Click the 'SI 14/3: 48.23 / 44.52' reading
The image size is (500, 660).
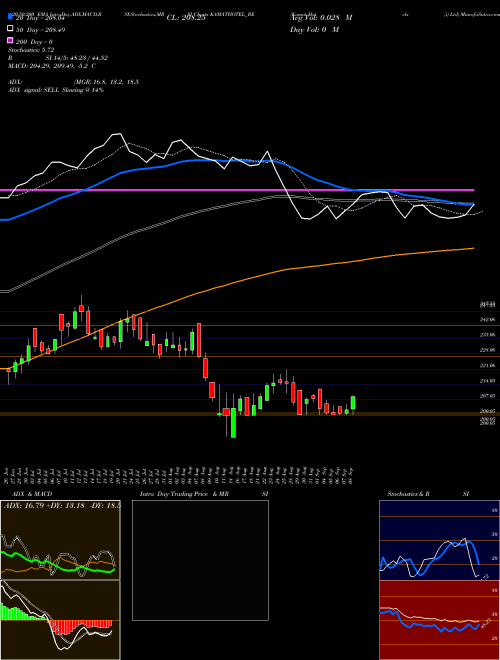click(x=77, y=58)
